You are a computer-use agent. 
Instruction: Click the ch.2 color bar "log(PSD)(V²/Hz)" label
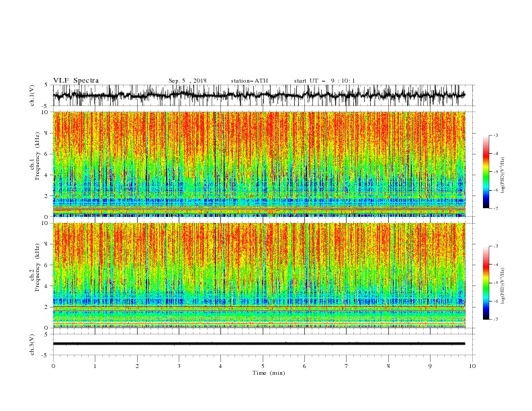(x=503, y=286)
